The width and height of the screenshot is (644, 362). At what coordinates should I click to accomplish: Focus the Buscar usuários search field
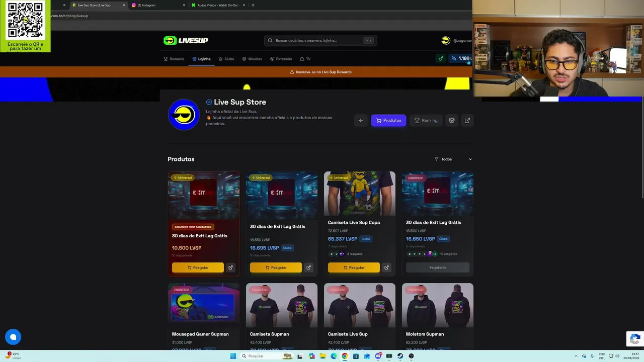point(320,40)
